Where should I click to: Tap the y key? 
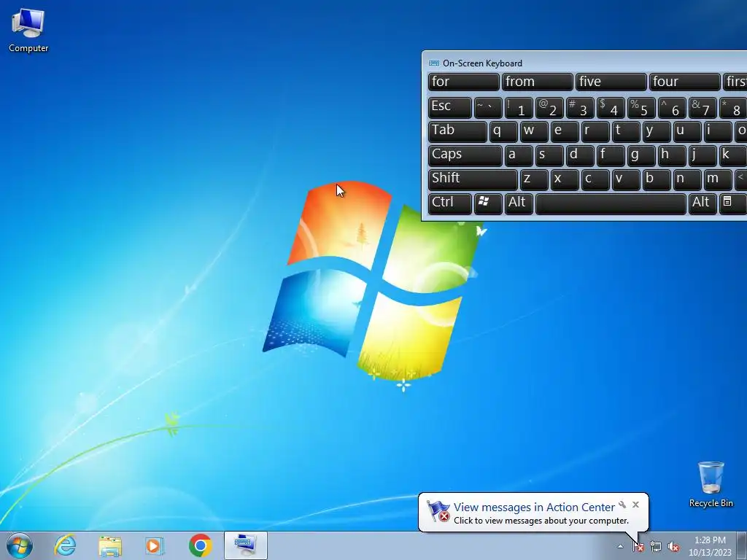[656, 132]
